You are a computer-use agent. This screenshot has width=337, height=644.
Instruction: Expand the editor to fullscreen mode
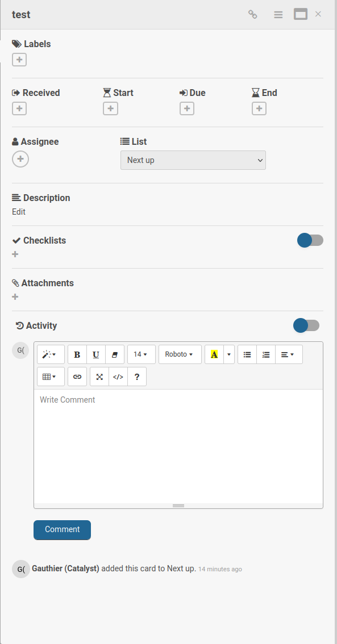[99, 376]
